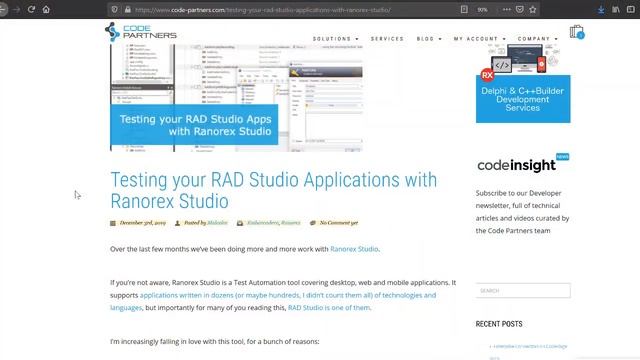Open the first recent post link

pos(530,347)
